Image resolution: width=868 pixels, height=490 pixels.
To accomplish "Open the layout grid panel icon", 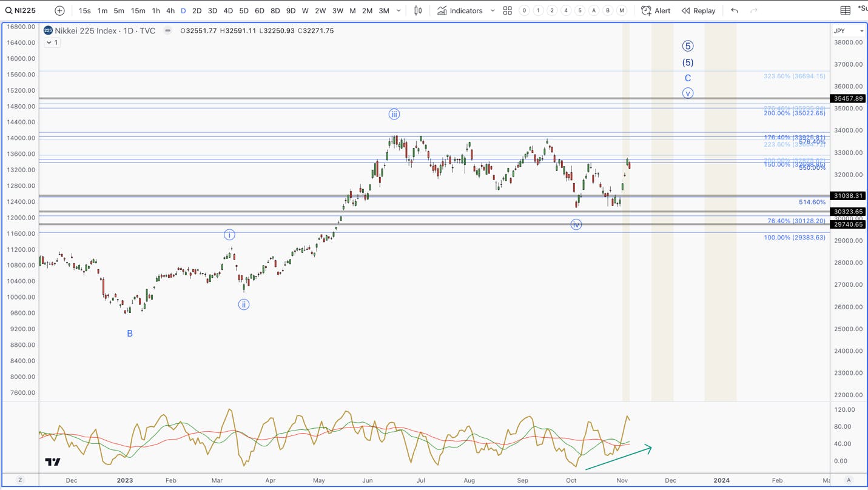I will click(845, 10).
